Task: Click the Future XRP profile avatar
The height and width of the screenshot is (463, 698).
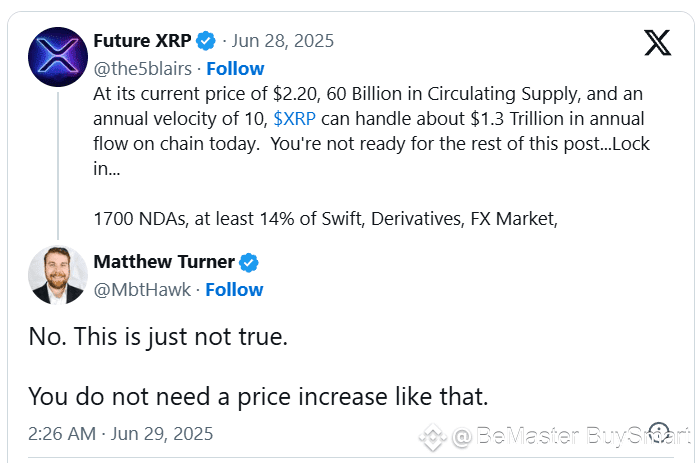Action: (x=58, y=57)
